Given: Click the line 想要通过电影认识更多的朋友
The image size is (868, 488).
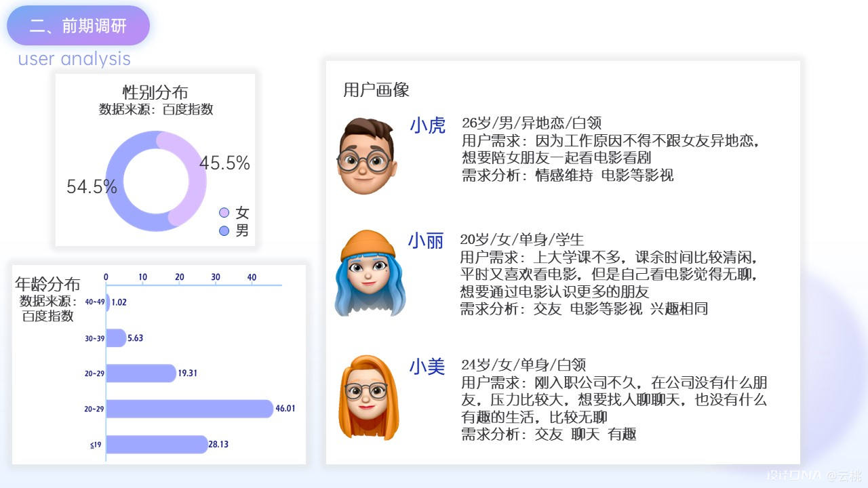Looking at the screenshot, I should click(555, 292).
